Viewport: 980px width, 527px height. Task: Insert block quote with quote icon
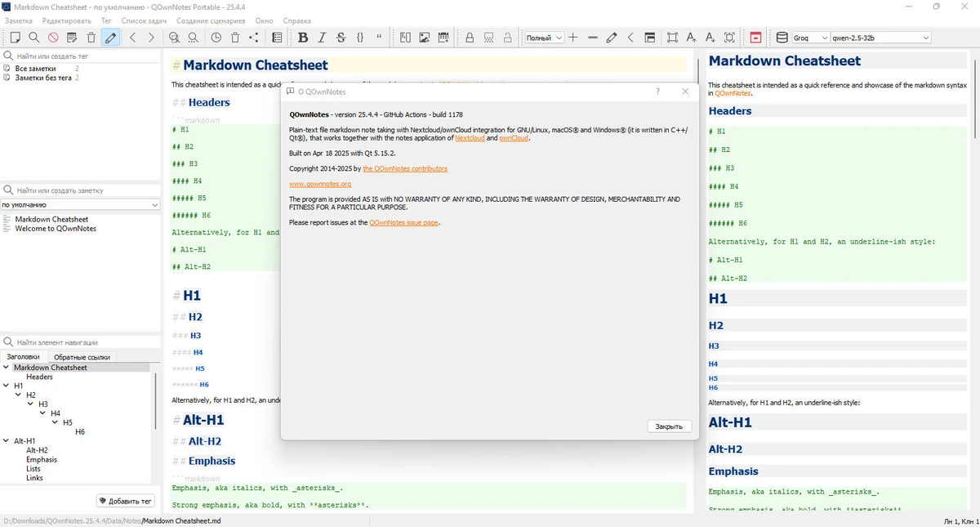380,38
